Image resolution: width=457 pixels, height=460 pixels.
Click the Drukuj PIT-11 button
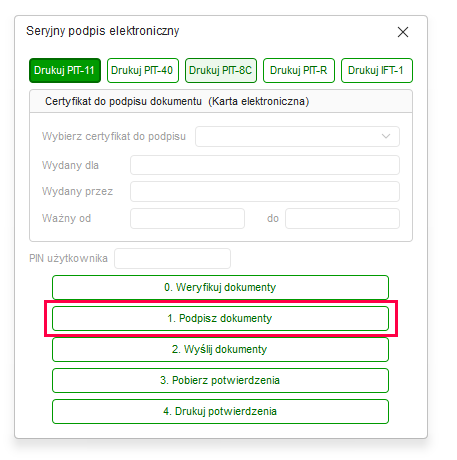(65, 70)
